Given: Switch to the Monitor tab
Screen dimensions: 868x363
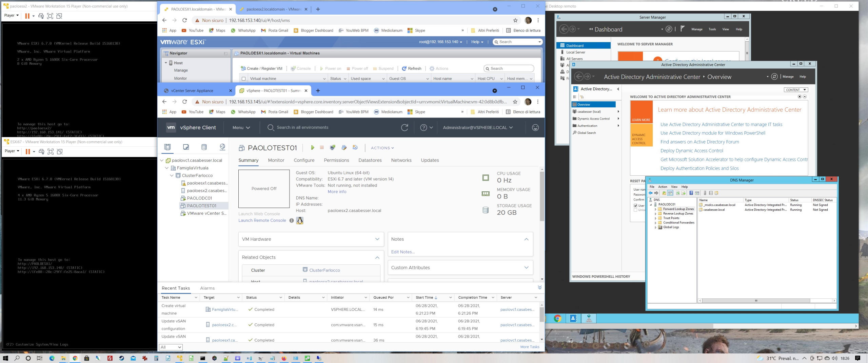Looking at the screenshot, I should (x=276, y=160).
